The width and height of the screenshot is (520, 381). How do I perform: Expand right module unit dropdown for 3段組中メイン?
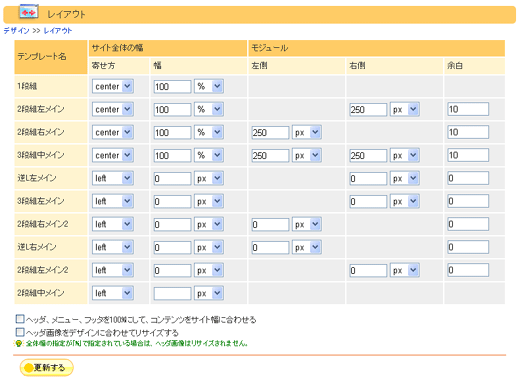coord(405,155)
